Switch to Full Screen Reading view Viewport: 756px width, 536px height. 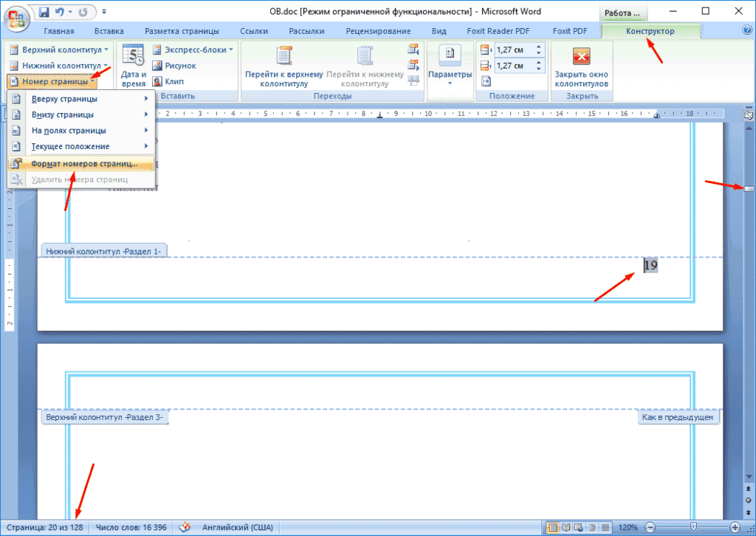point(566,527)
